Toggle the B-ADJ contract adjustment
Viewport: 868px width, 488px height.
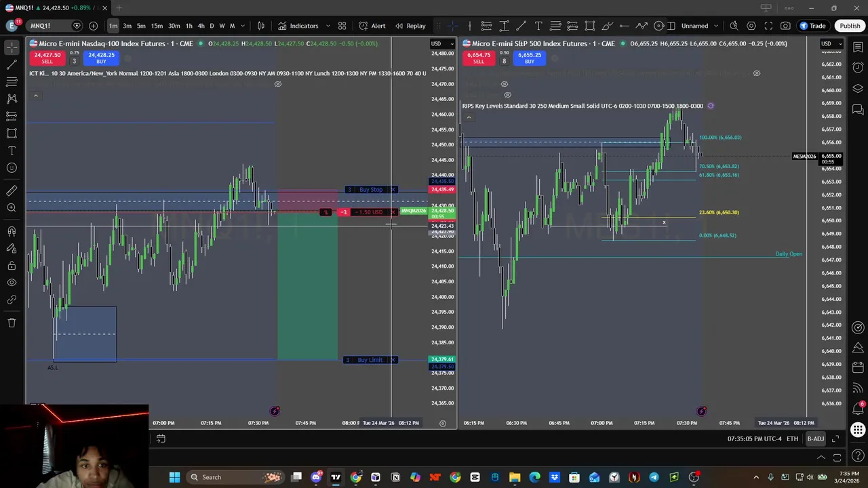[815, 439]
